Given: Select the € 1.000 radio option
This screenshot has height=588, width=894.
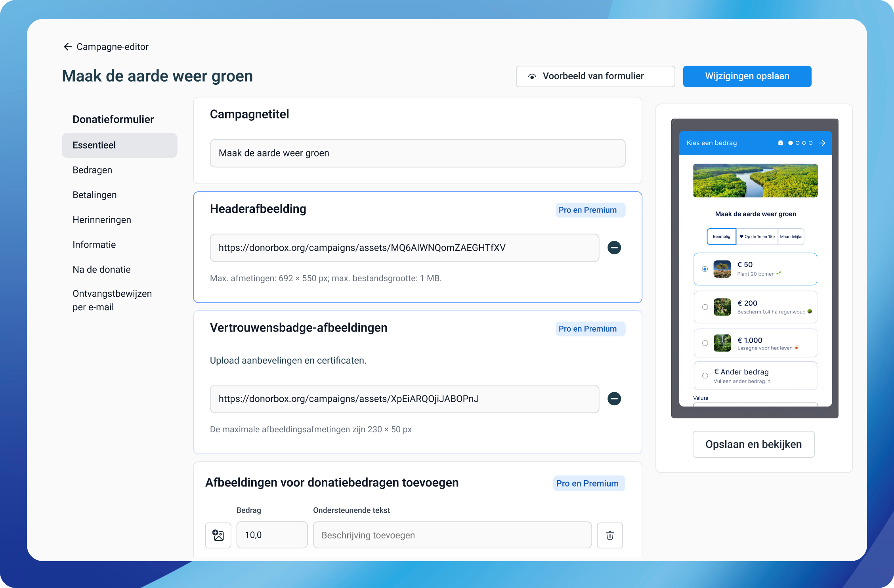Looking at the screenshot, I should (705, 343).
